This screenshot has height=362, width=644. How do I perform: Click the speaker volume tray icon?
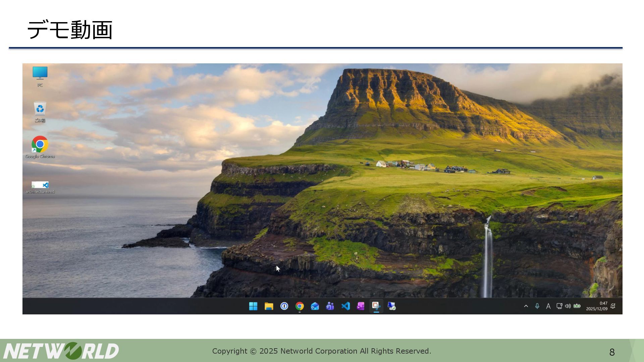coord(568,306)
